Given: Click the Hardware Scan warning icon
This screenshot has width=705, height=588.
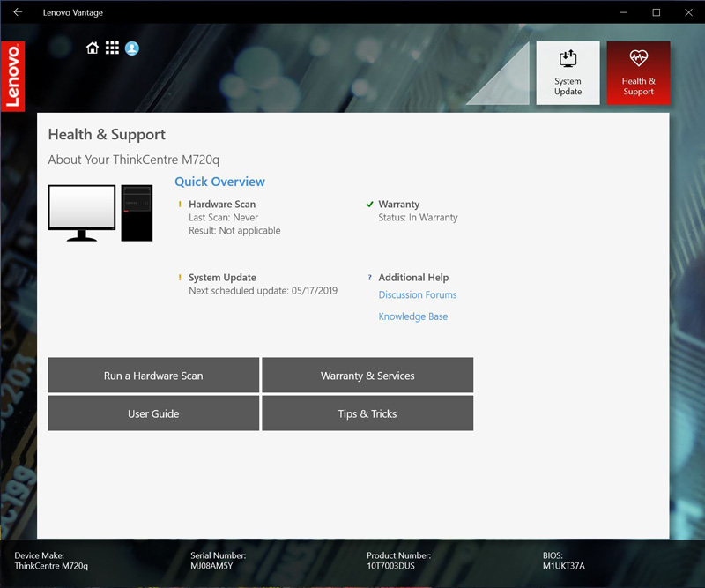Looking at the screenshot, I should click(x=180, y=205).
